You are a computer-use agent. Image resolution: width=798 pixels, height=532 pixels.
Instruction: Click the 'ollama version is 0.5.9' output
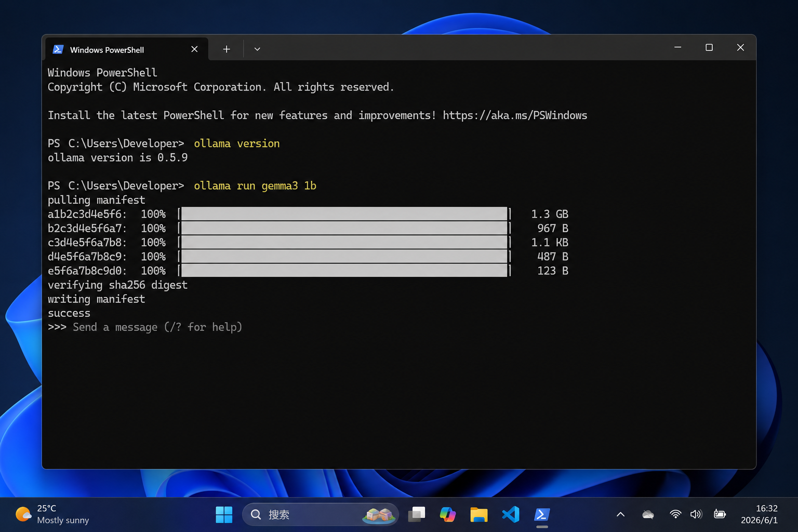(118, 157)
